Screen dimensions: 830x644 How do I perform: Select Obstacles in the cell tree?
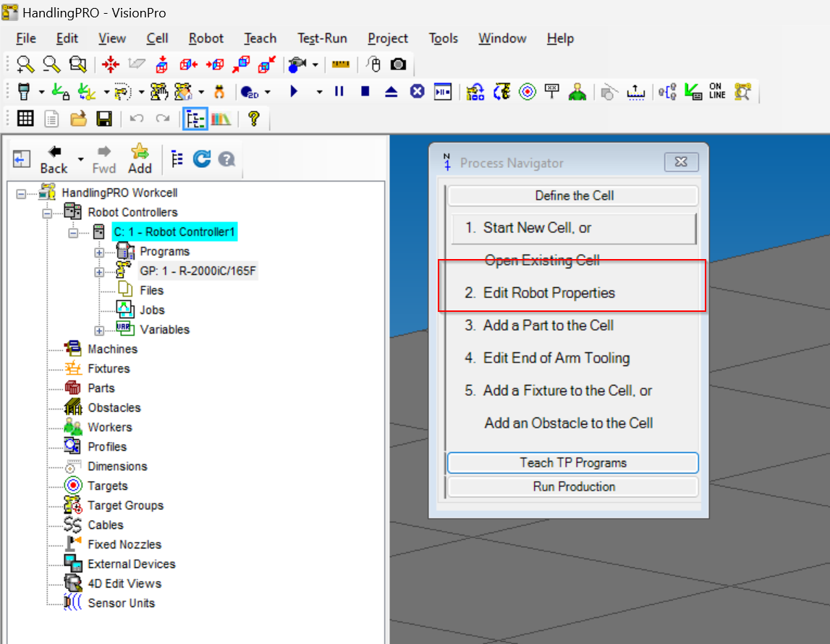pos(114,408)
